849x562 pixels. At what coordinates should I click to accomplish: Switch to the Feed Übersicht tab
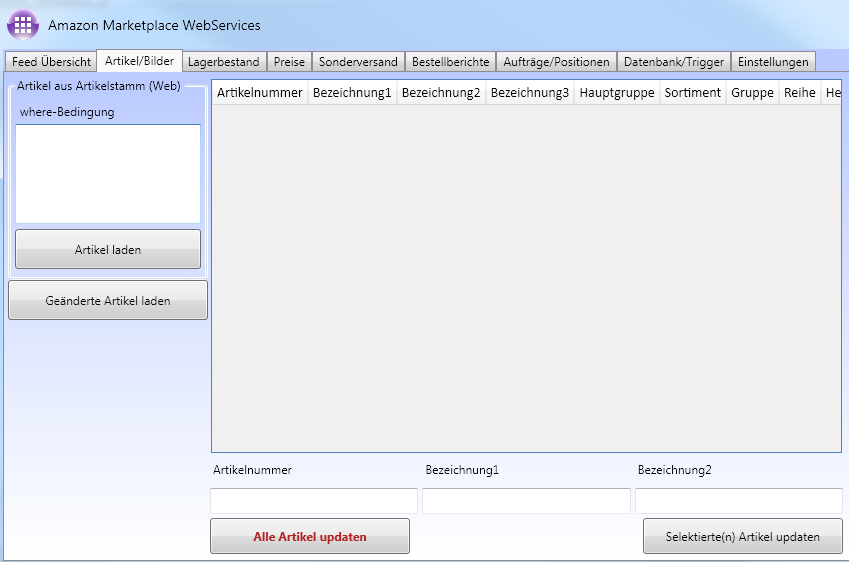(51, 62)
